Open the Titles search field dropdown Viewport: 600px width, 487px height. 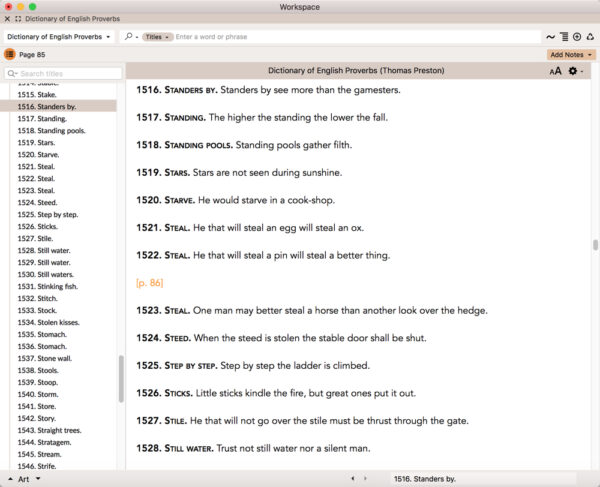[x=157, y=37]
